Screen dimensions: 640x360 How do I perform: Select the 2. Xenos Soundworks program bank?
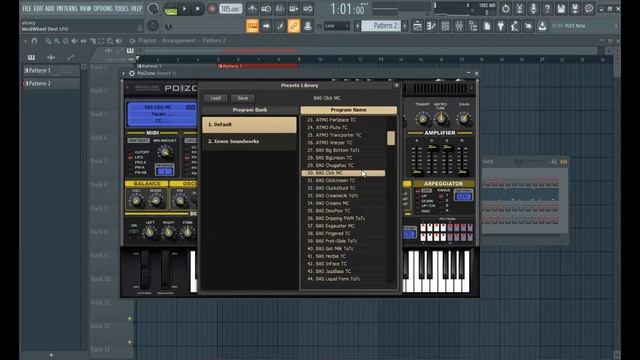pos(249,141)
